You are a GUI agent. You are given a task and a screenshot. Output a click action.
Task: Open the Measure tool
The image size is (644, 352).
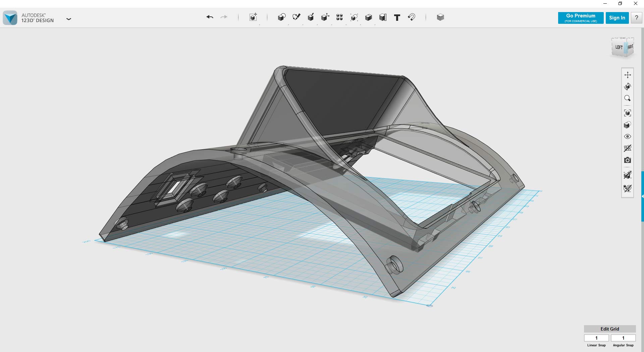pyautogui.click(x=383, y=17)
